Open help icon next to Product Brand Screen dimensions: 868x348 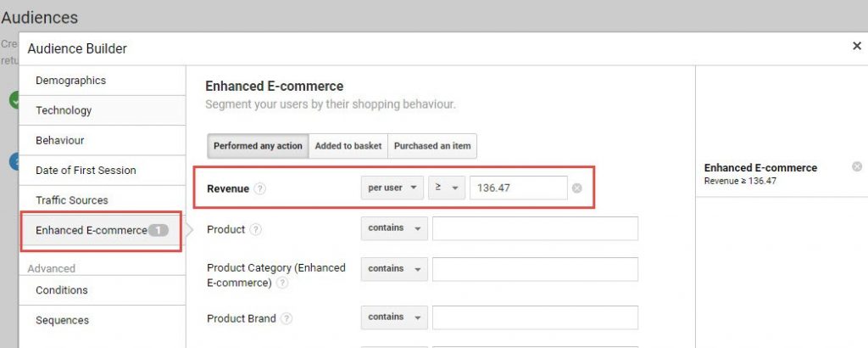pos(286,318)
